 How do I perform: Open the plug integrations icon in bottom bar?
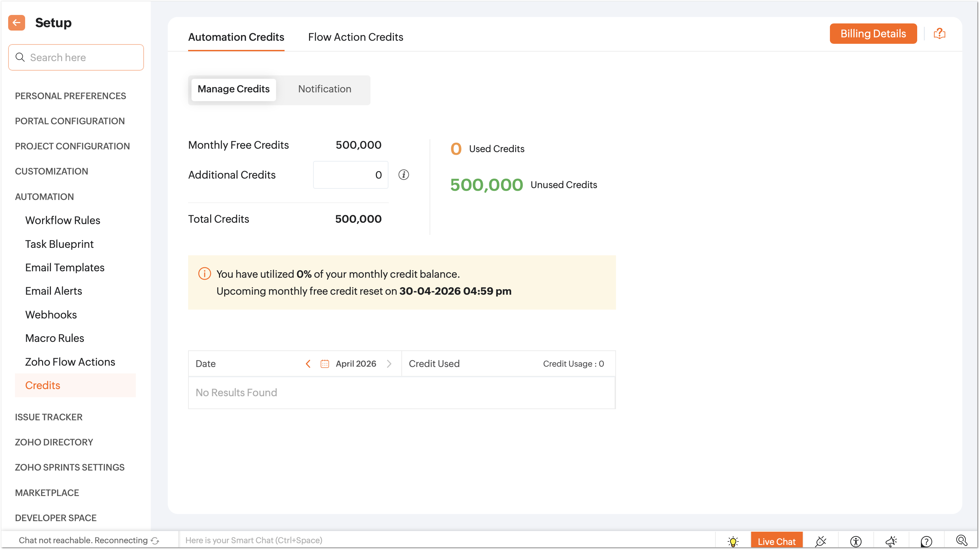[821, 541]
